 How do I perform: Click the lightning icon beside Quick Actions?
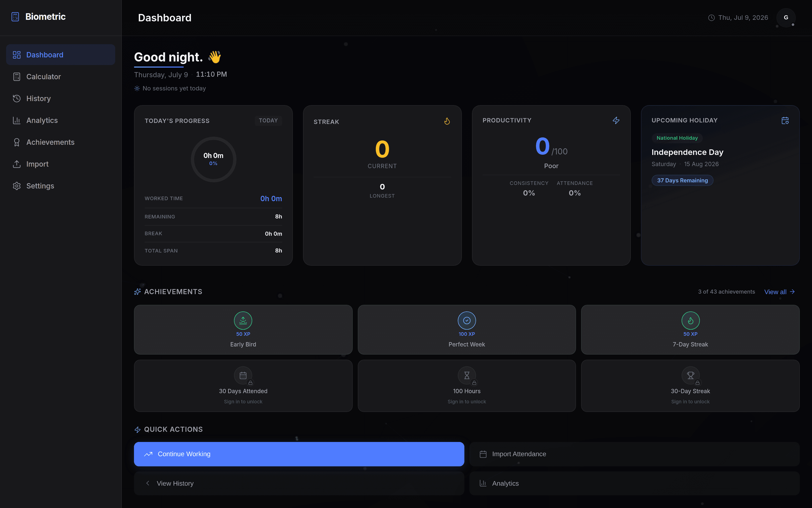point(138,429)
